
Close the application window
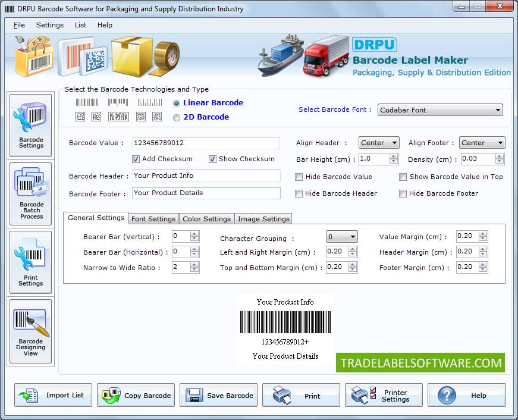click(x=500, y=6)
